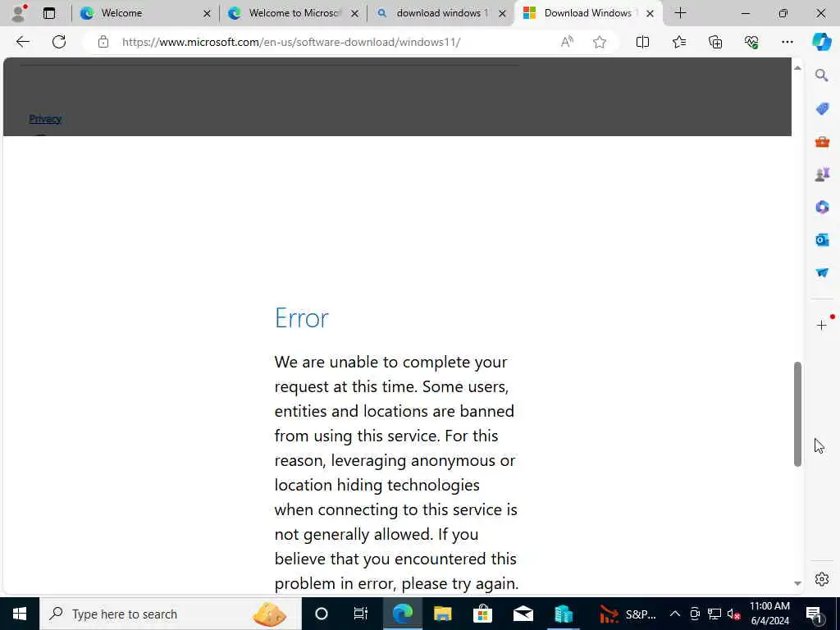
Task: Open the Edge profile icon
Action: coord(18,13)
